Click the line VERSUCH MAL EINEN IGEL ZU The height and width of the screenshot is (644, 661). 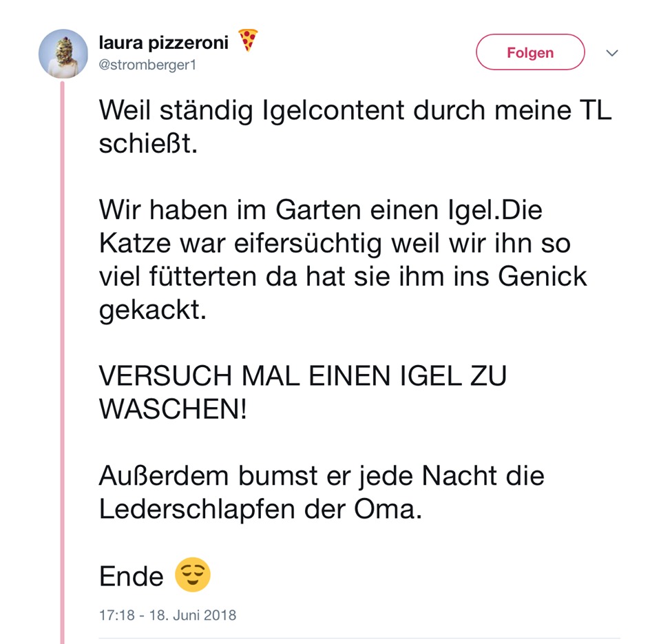tap(303, 376)
